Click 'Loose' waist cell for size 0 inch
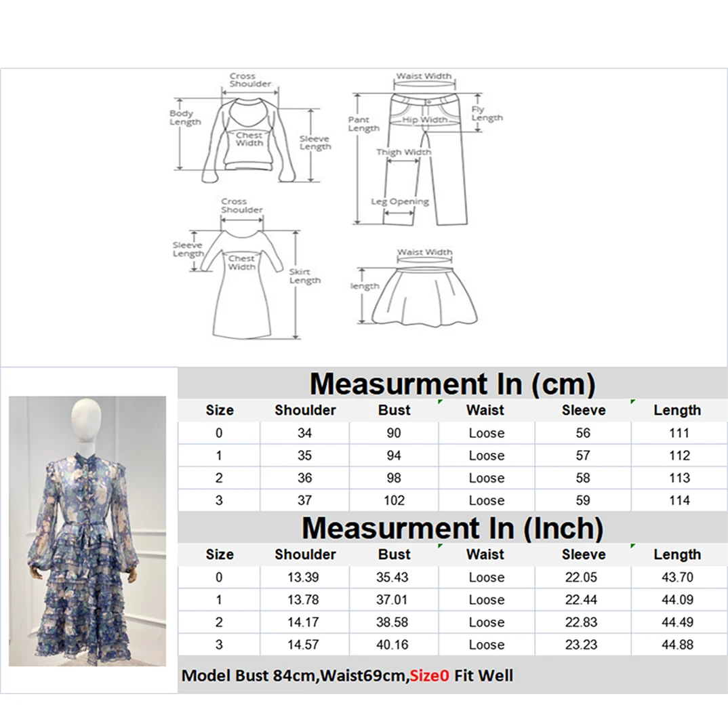 tap(487, 577)
